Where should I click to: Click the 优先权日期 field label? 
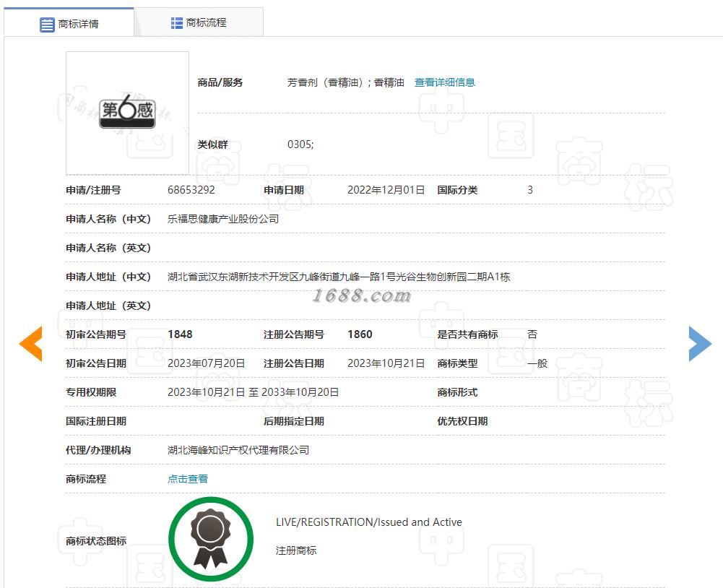coord(462,421)
